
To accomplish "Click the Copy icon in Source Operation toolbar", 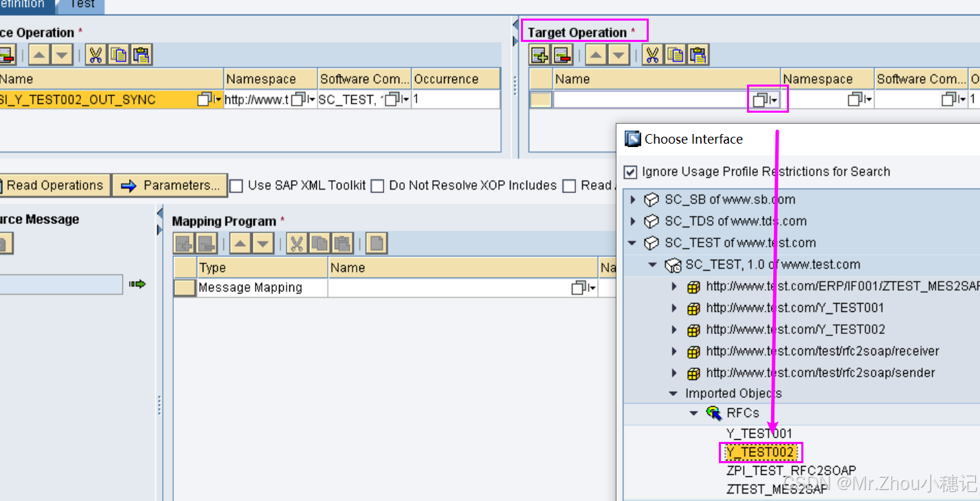I will pyautogui.click(x=120, y=54).
